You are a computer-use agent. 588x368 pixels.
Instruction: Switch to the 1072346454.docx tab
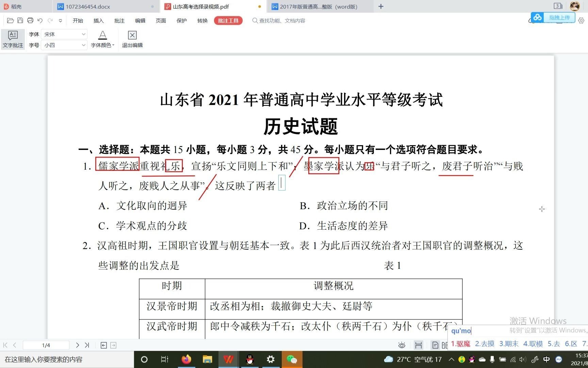[x=105, y=6]
